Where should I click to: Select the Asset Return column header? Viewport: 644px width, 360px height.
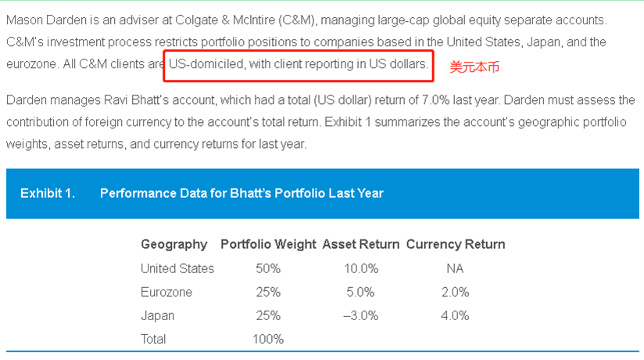point(360,244)
